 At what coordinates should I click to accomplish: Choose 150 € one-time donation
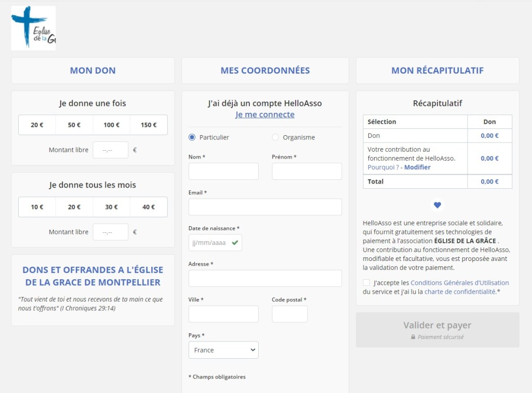(x=149, y=125)
